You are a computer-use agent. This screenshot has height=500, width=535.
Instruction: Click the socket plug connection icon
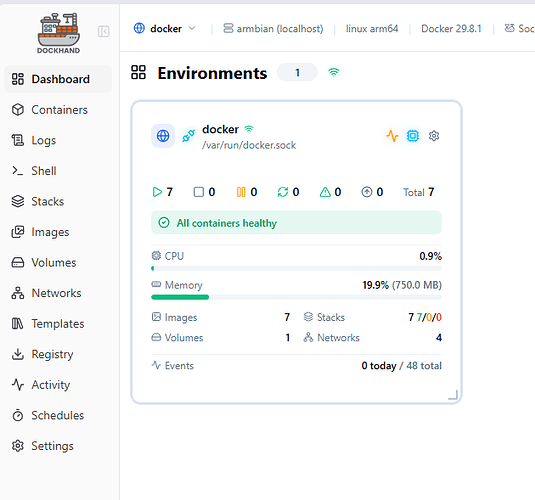coord(188,135)
